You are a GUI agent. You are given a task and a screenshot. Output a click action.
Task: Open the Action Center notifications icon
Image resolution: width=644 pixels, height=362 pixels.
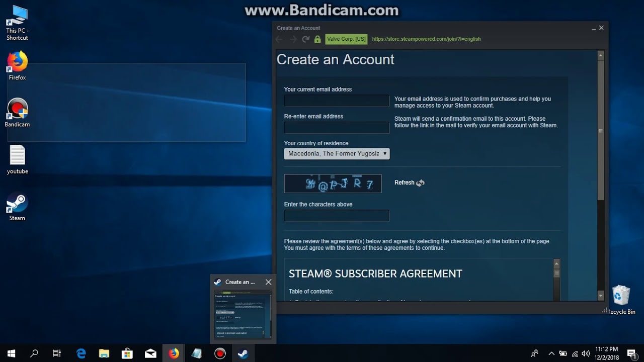click(x=632, y=354)
